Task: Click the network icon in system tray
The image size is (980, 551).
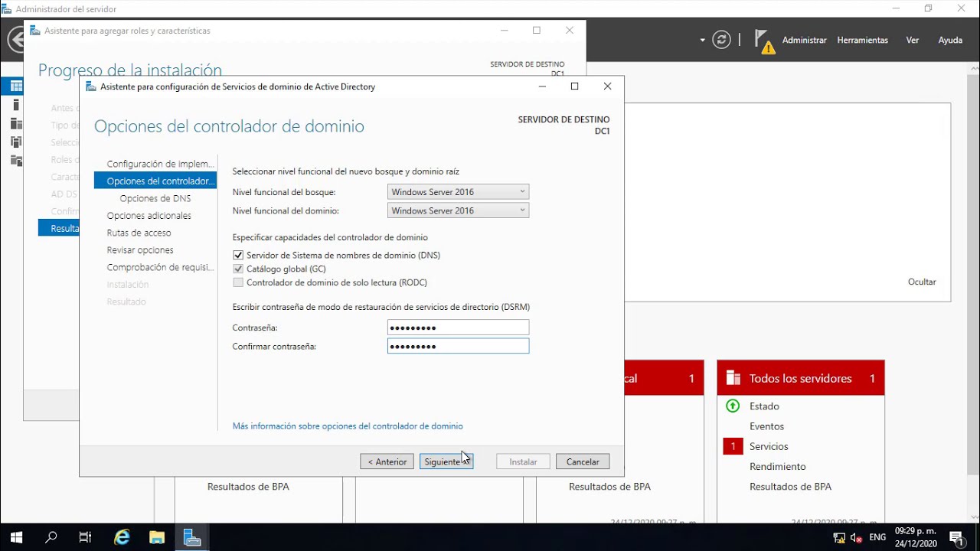Action: [839, 538]
